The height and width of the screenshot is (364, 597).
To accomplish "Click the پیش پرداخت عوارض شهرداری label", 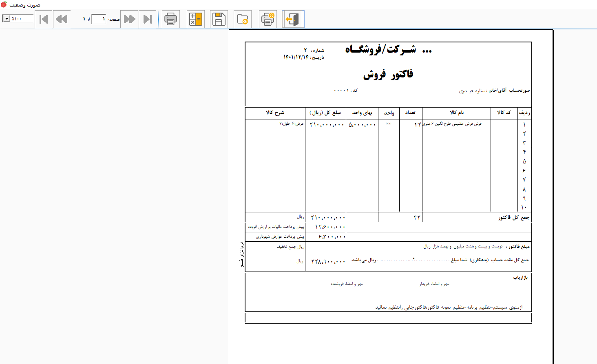I will [280, 236].
